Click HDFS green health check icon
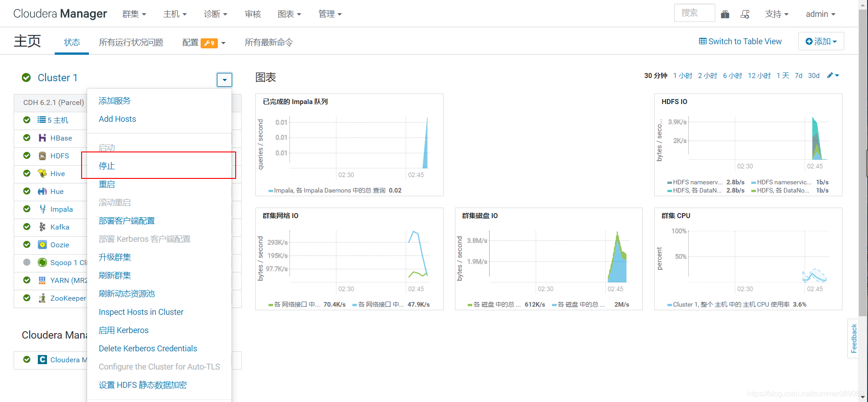 27,156
